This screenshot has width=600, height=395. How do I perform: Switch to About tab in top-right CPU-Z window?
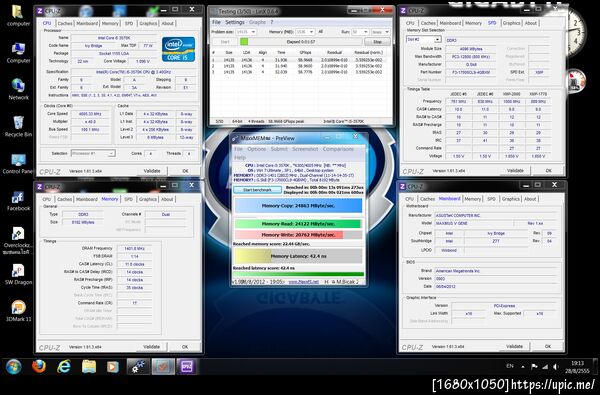pyautogui.click(x=530, y=23)
